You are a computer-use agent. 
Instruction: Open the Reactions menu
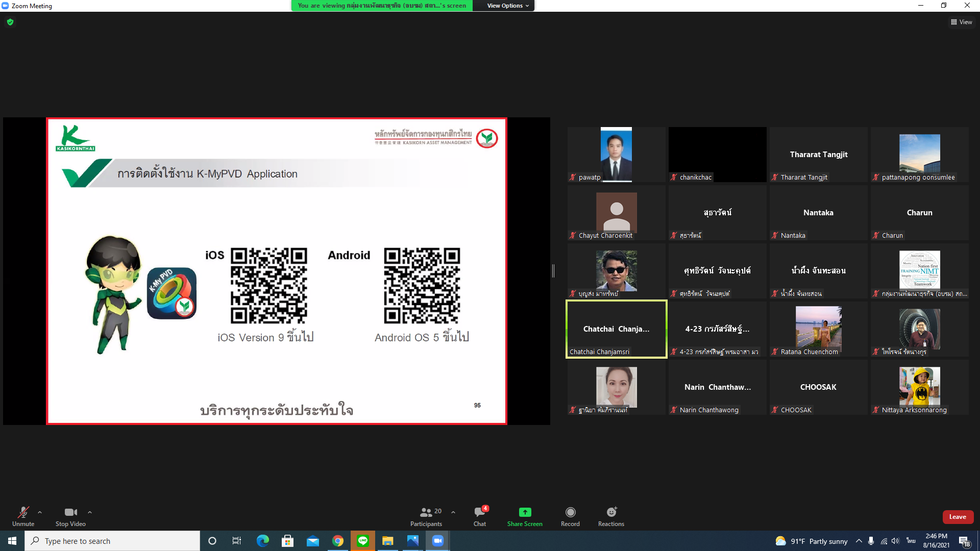[611, 512]
